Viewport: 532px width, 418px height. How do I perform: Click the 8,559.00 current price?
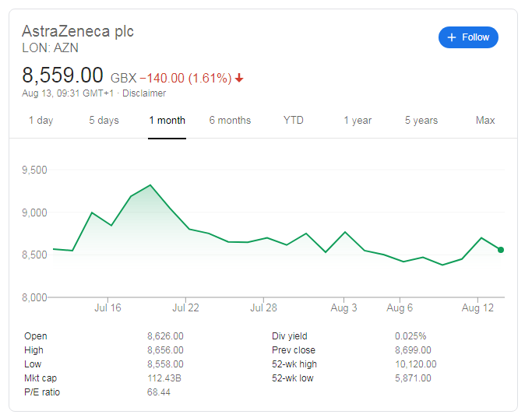point(62,76)
